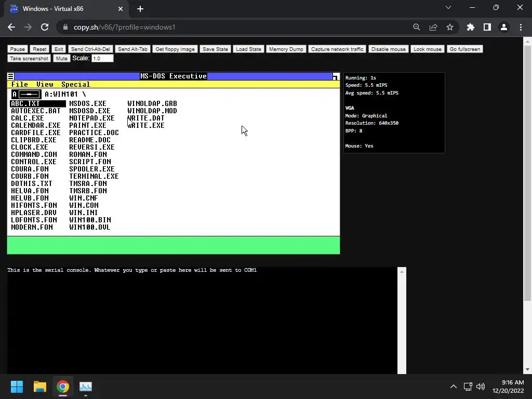Click the browser address bar URL
Screen dimensions: 532x399
[x=124, y=27]
